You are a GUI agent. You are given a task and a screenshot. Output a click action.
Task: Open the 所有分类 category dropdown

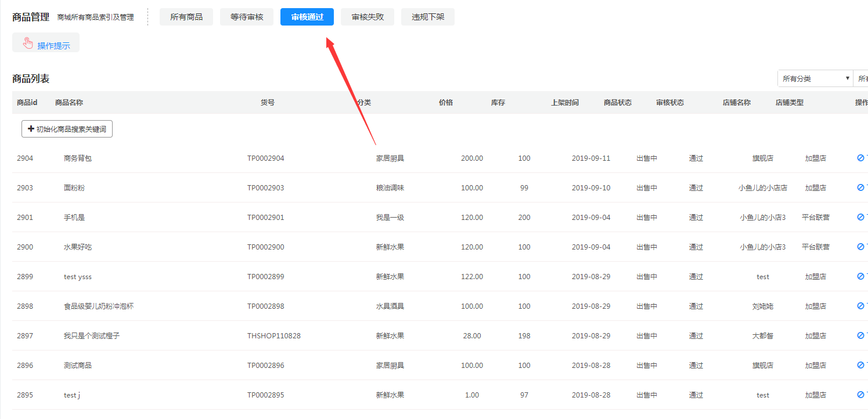(x=815, y=78)
